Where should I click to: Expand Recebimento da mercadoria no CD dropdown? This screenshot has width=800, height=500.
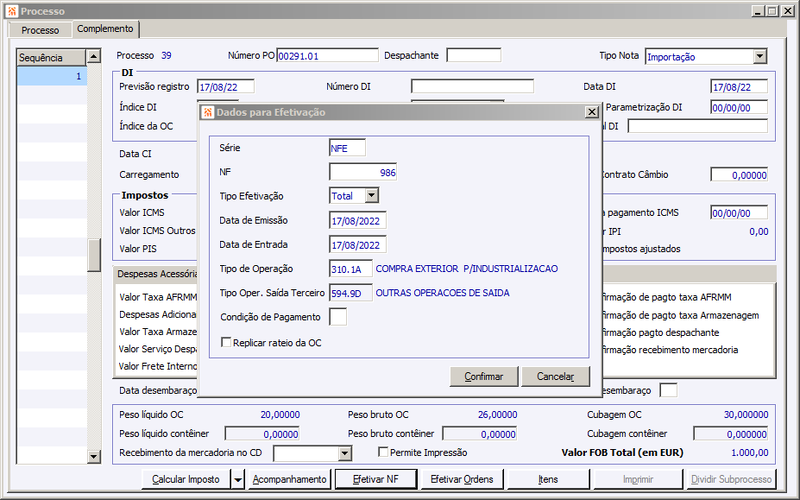click(345, 453)
